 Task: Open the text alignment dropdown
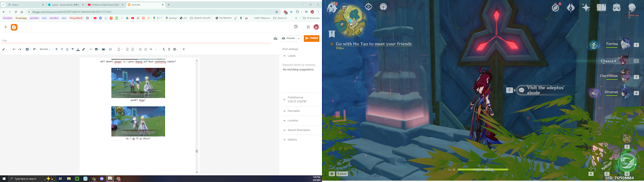[120, 49]
